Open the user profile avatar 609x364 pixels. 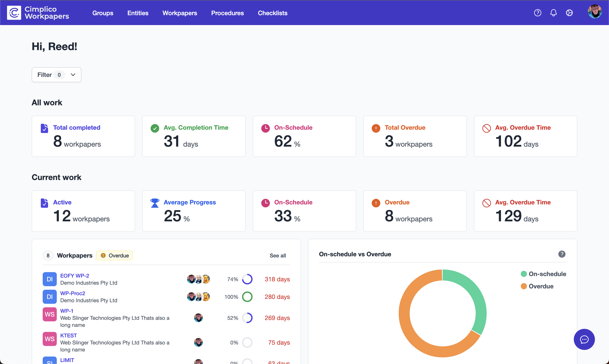click(594, 11)
